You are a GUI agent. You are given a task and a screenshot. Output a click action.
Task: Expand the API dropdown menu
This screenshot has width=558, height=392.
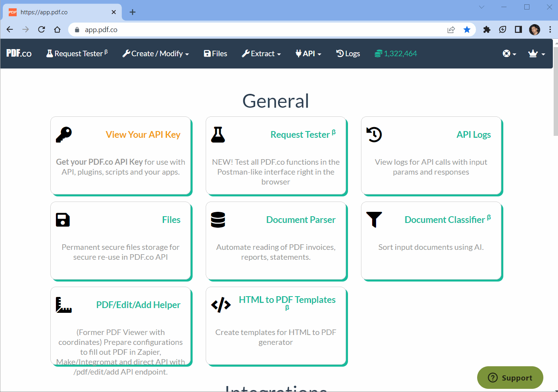pyautogui.click(x=308, y=53)
